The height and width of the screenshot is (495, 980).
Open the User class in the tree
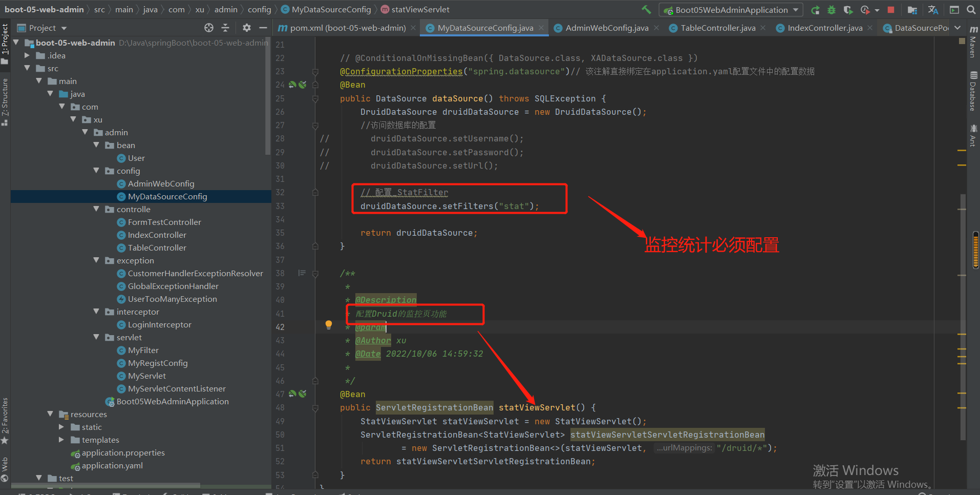131,158
